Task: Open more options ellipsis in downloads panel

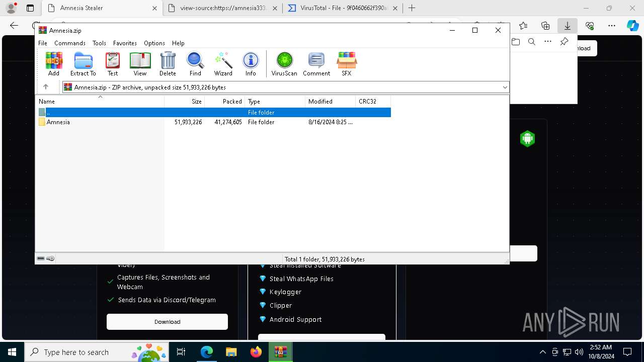Action: coord(548,42)
